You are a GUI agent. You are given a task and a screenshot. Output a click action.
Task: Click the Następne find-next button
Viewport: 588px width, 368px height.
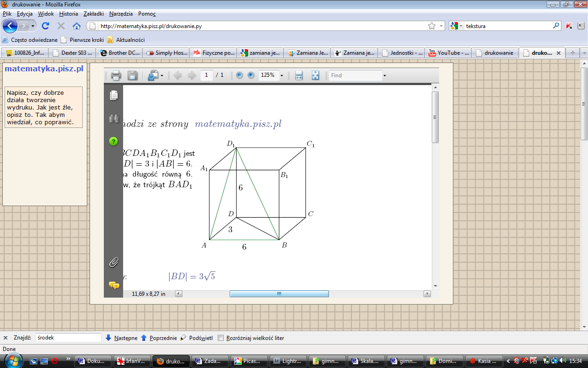[122, 338]
